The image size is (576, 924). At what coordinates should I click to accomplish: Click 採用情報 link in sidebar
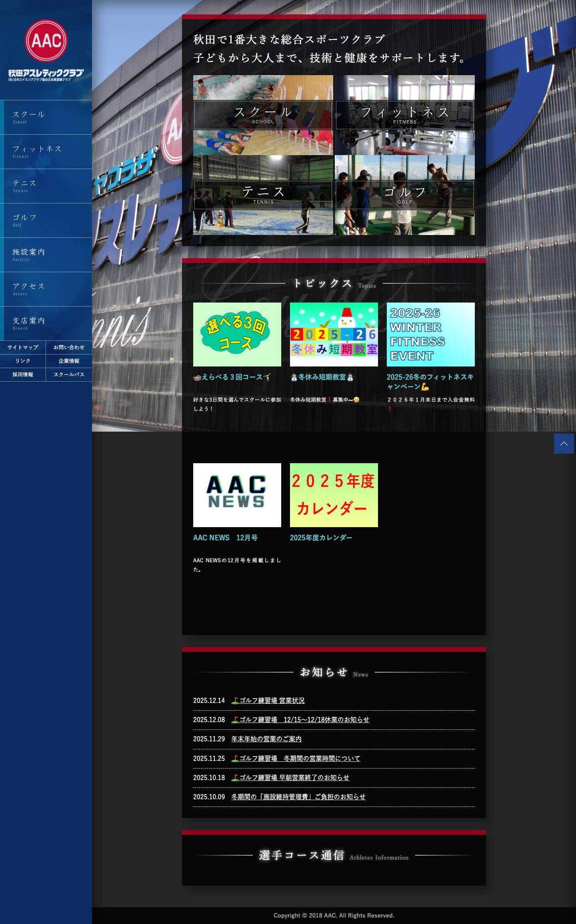pyautogui.click(x=23, y=374)
